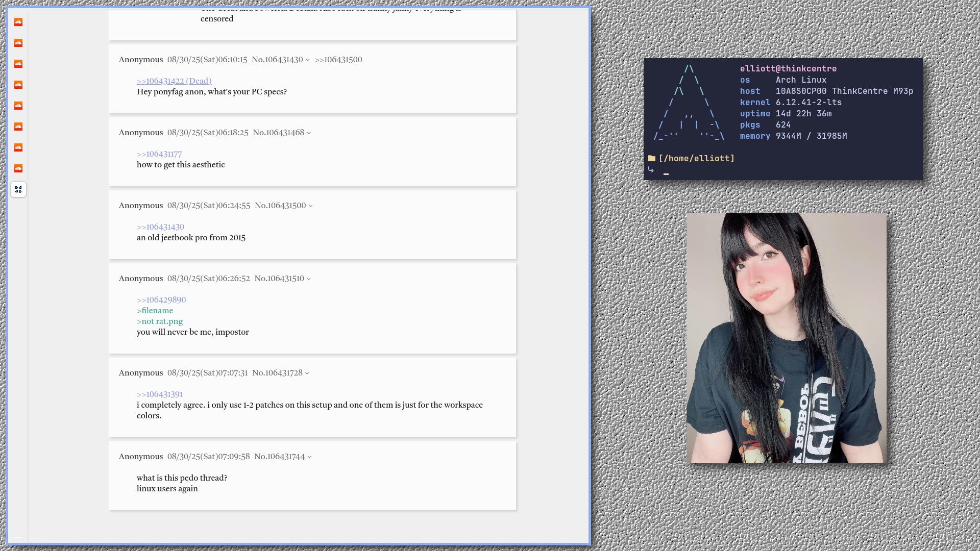This screenshot has height=551, width=980.
Task: Switch to the bottommost SoundCloud tab
Action: pos(18,168)
